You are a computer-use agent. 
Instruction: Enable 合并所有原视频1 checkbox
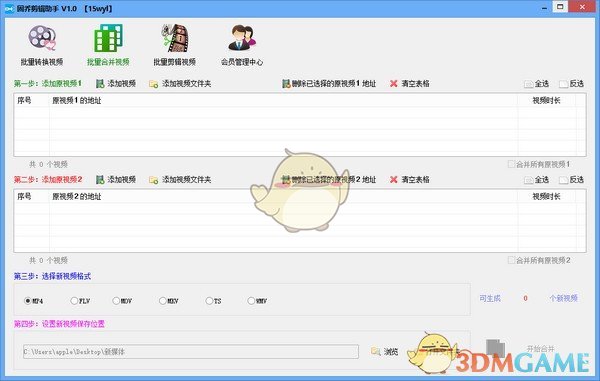point(511,164)
